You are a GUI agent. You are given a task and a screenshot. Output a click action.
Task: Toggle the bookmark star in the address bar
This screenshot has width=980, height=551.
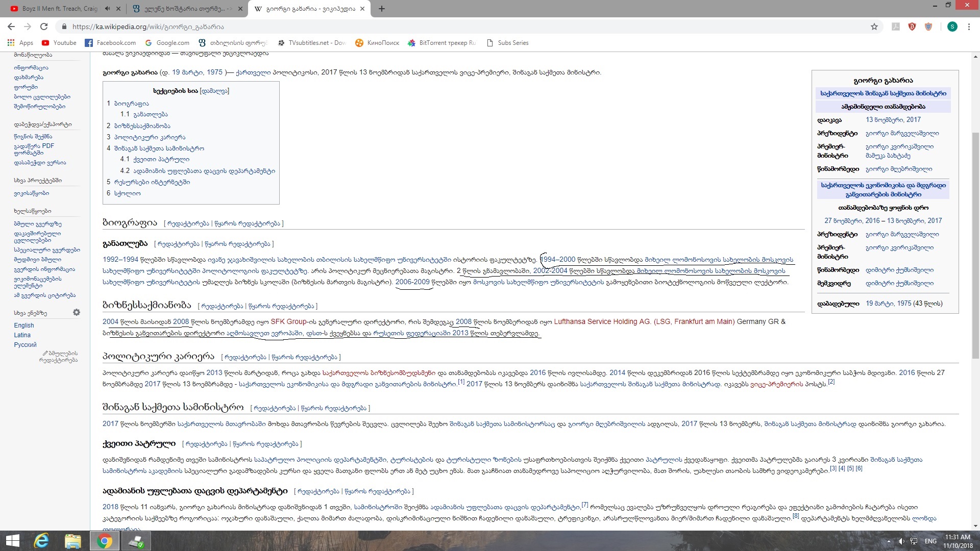tap(874, 27)
